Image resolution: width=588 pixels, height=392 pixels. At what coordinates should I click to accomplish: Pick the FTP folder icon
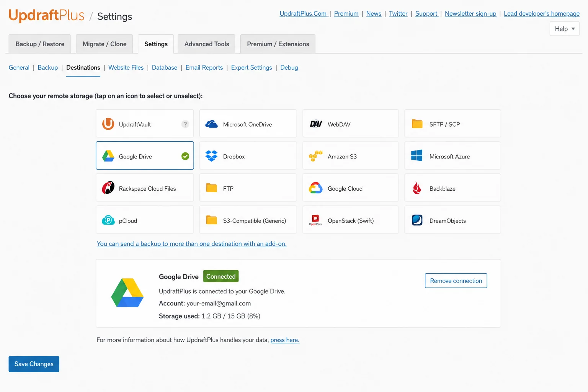point(211,188)
